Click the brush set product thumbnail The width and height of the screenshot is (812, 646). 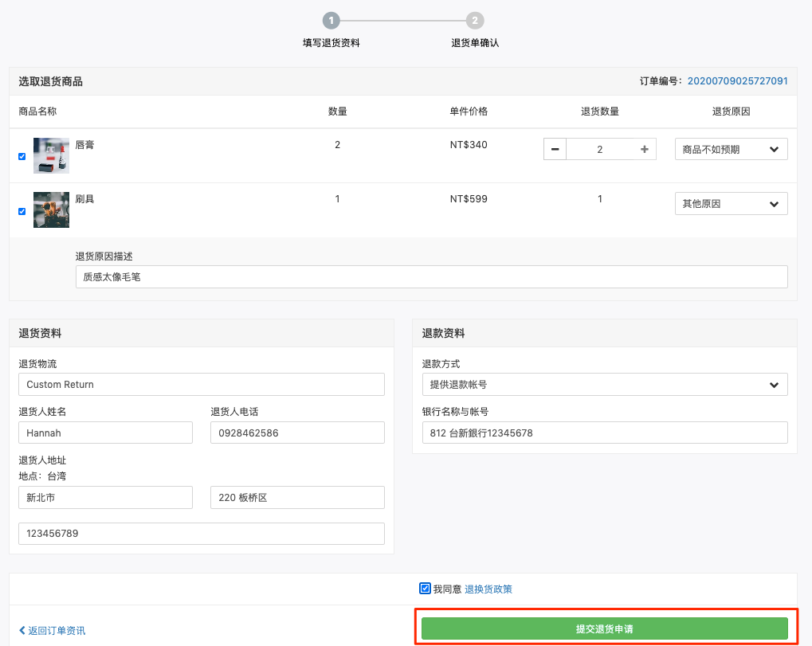[51, 209]
